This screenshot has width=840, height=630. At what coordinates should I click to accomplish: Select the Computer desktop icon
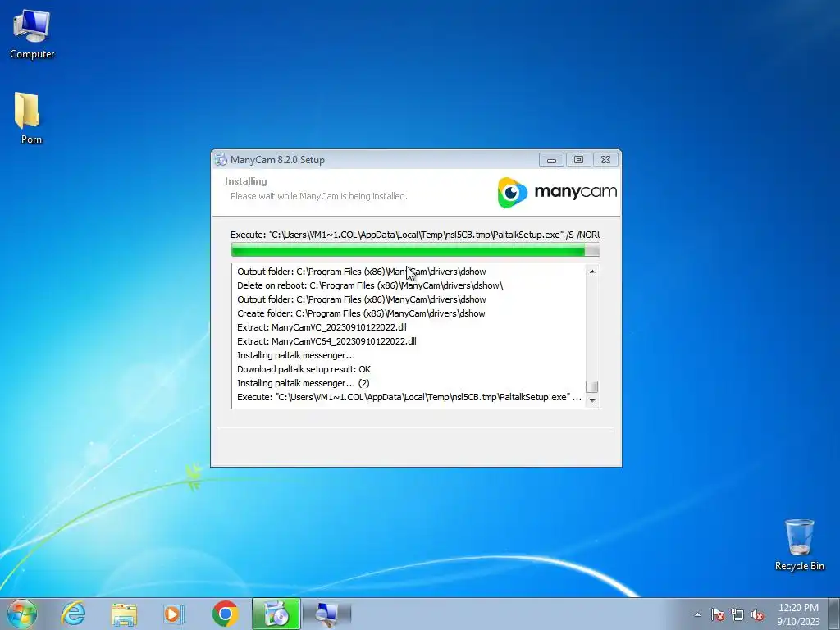[x=32, y=34]
